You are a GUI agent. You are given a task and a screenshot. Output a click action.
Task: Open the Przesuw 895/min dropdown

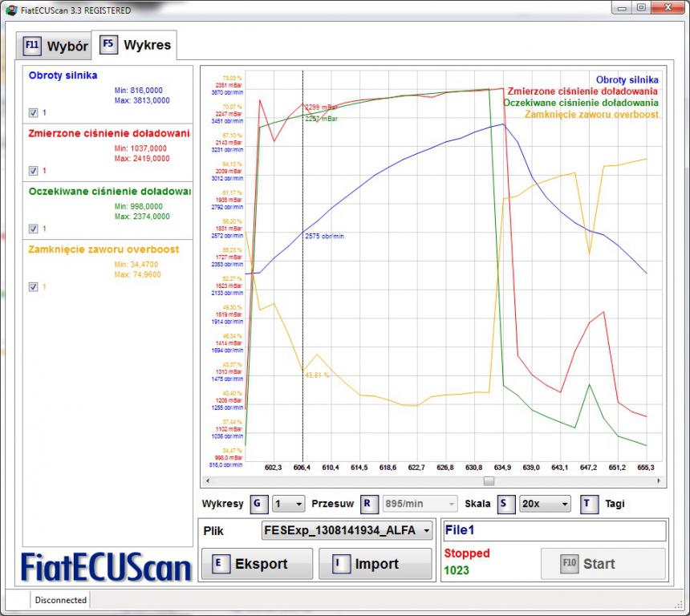coord(420,504)
